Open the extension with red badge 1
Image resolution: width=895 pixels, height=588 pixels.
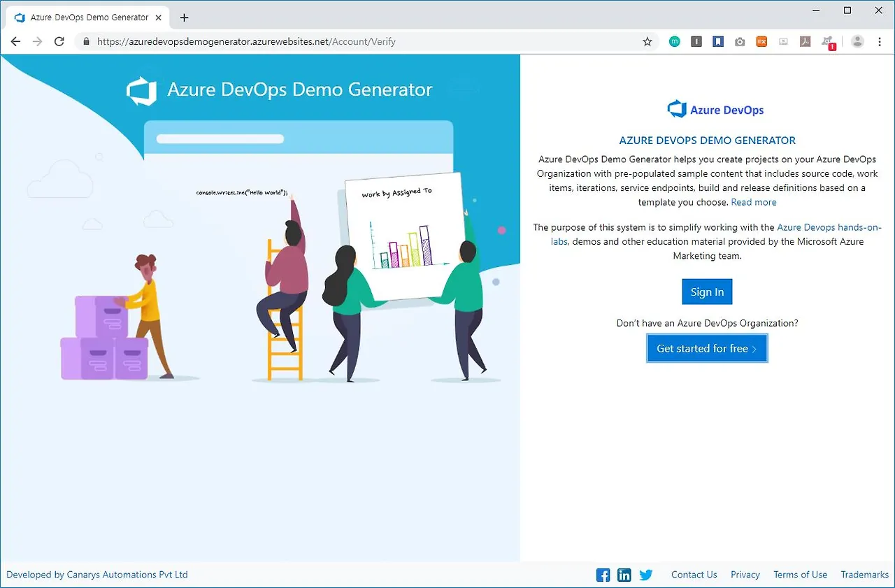[x=829, y=43]
